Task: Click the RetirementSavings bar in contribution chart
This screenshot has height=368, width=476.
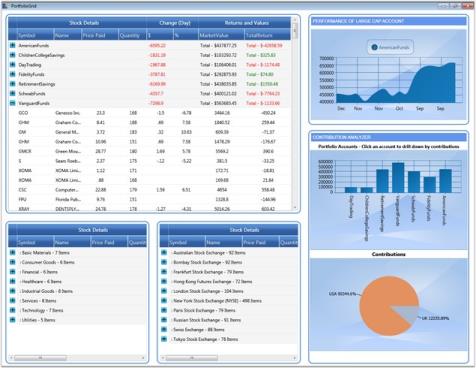Action: tap(382, 181)
